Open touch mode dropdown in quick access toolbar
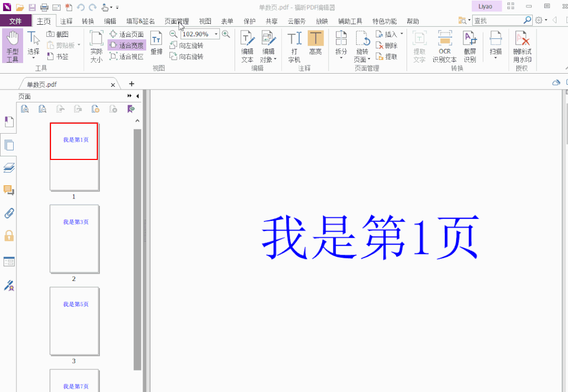 point(111,7)
